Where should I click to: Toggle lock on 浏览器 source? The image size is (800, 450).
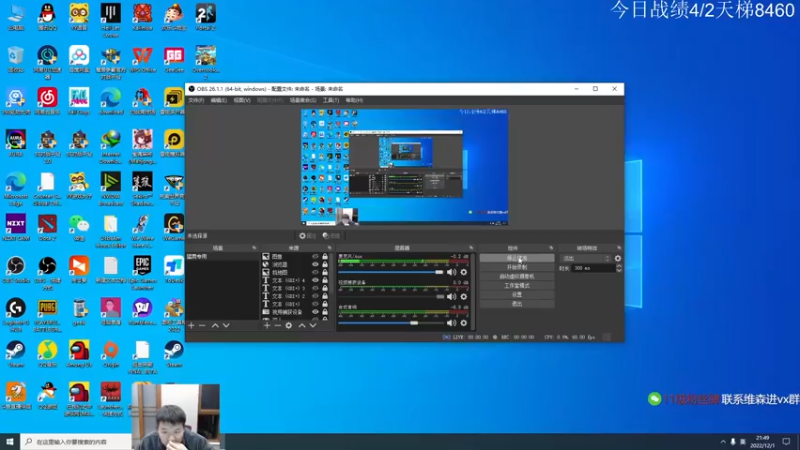(x=325, y=264)
